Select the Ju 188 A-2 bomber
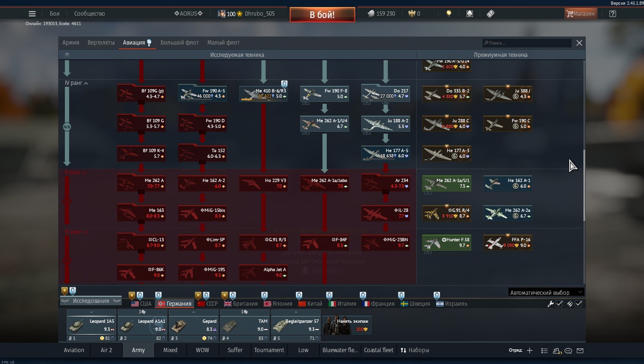This screenshot has width=644, height=364. point(385,123)
